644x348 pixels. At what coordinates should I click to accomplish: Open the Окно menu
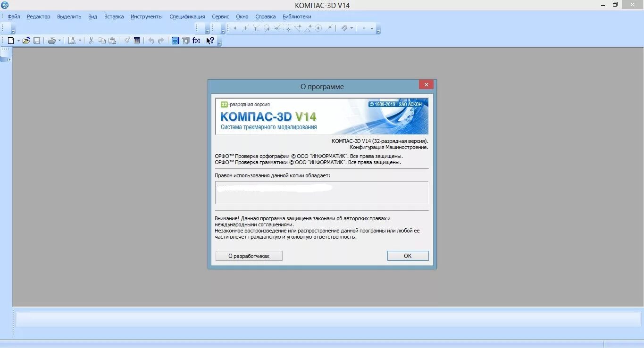pos(242,17)
